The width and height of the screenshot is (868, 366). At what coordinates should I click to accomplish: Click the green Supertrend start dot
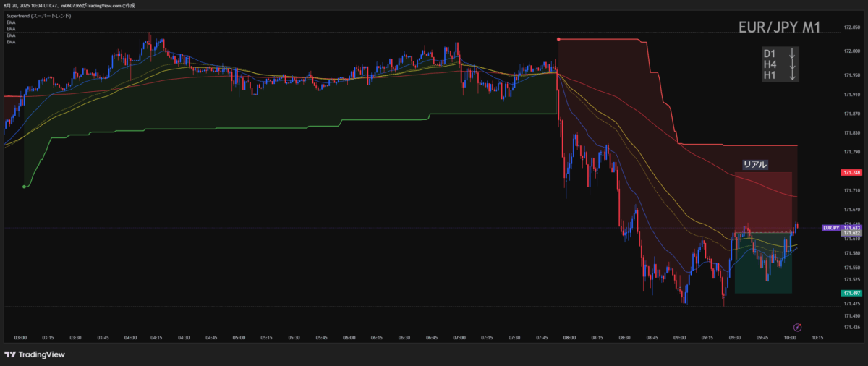point(24,187)
